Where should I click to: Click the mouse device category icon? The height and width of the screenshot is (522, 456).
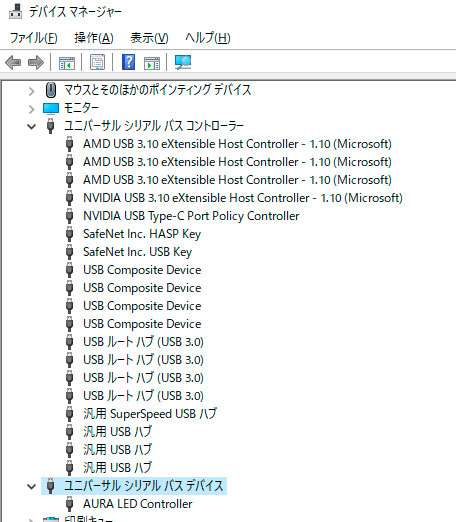51,90
